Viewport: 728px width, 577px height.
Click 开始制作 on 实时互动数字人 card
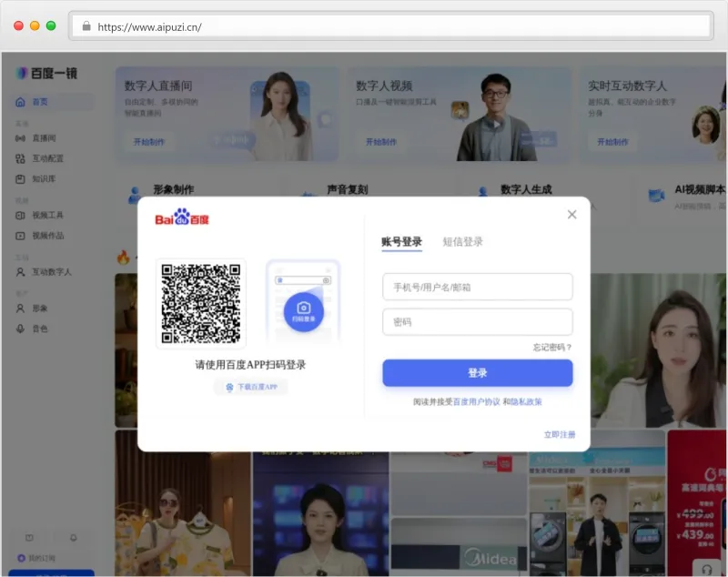(x=612, y=142)
